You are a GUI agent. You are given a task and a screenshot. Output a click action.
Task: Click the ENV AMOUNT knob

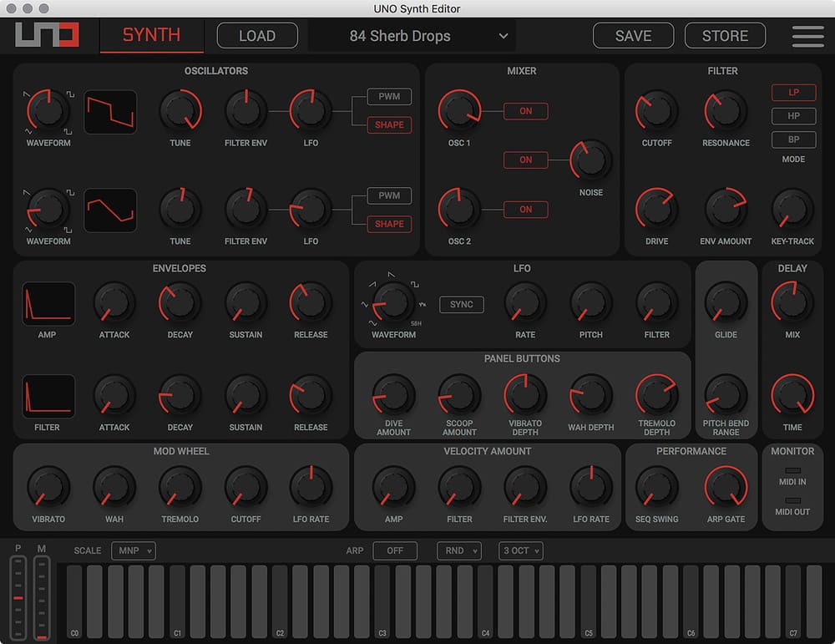coord(726,209)
